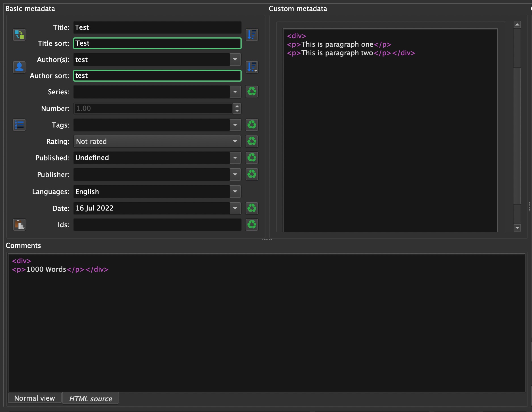The width and height of the screenshot is (532, 412).
Task: Click the custom metadata scrollbar down arrow
Action: click(517, 228)
